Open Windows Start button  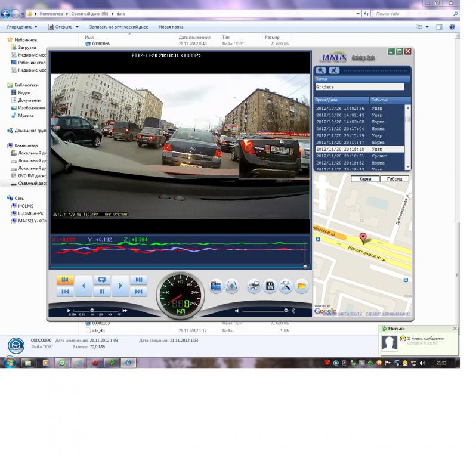click(x=10, y=363)
